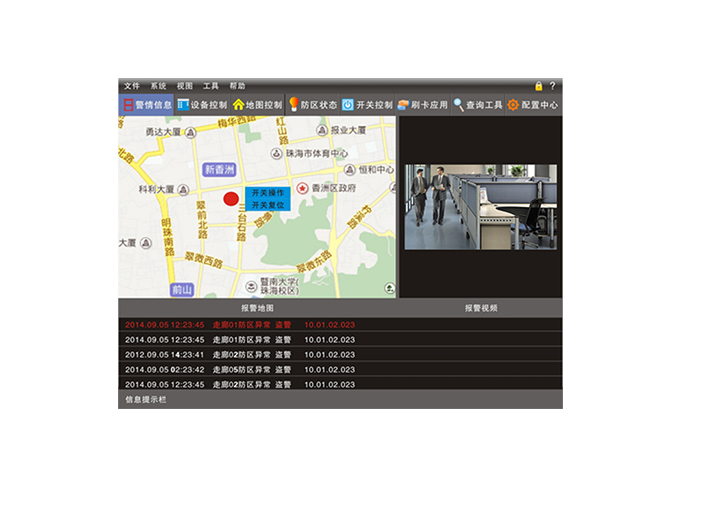Viewport: 709px width, 510px height.
Task: Open 查询工具 query tool
Action: [x=478, y=104]
